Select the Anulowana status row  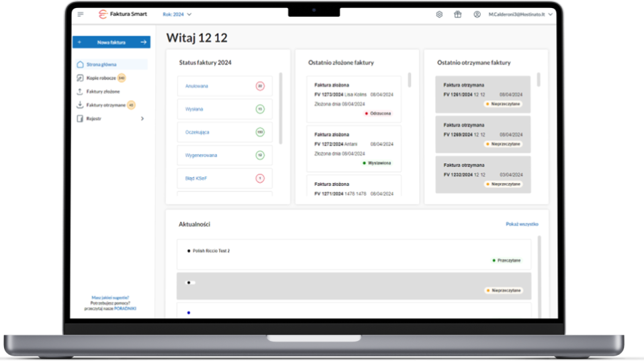225,86
